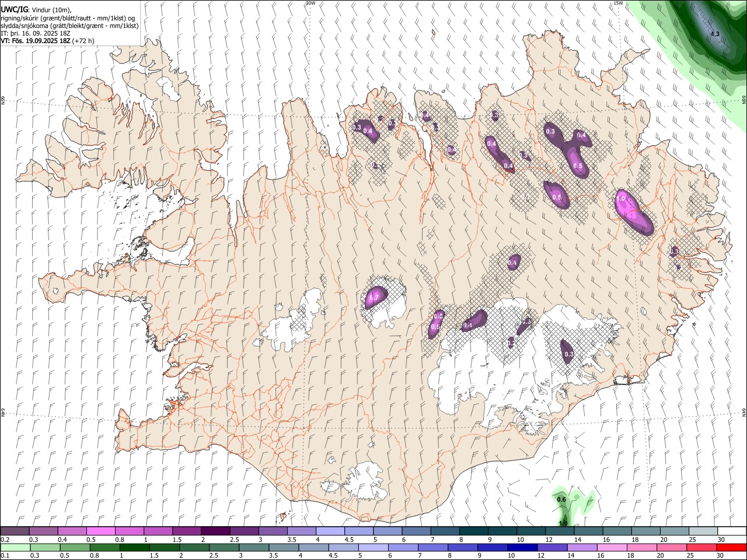Select the 'VT: Fös. 19.09.2025 18Z' valid time

pos(35,41)
